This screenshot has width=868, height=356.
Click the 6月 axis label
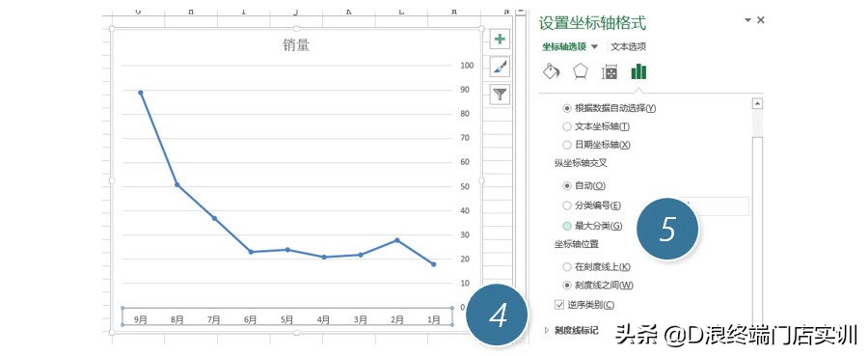(250, 319)
